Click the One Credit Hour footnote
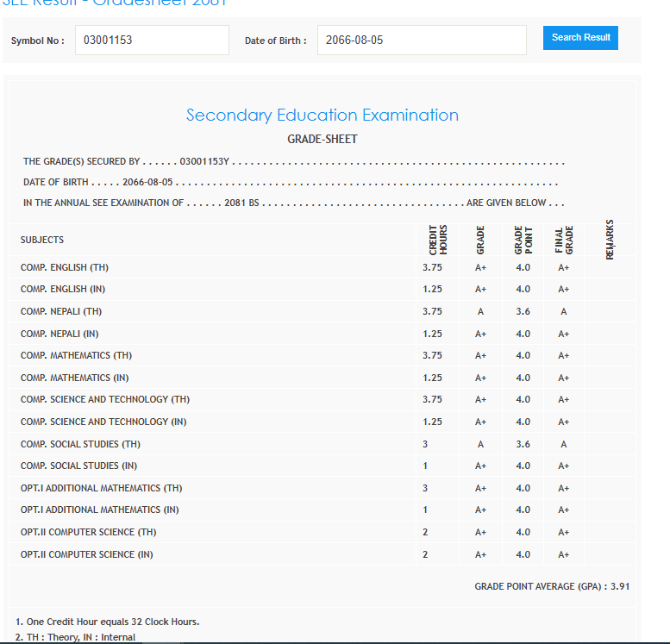Viewport: 670px width, 644px height. 108,622
